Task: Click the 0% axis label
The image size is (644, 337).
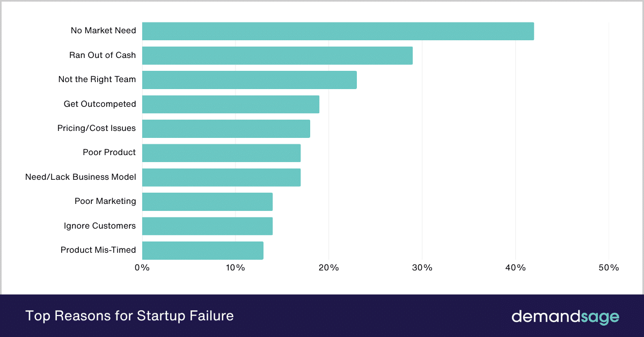Action: coord(142,268)
